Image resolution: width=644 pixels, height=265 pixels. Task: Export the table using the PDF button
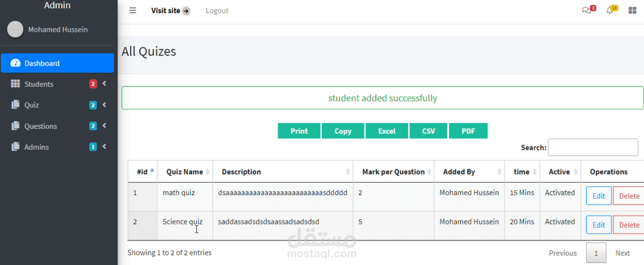tap(468, 131)
